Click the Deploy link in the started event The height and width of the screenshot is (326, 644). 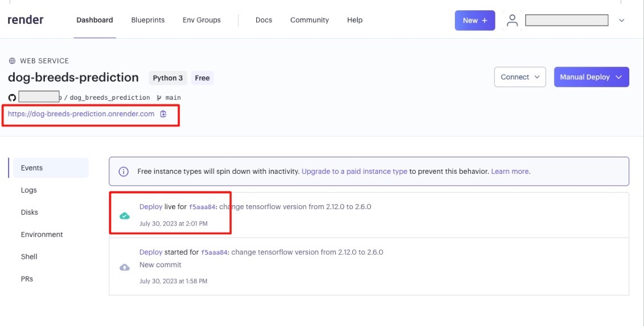151,252
